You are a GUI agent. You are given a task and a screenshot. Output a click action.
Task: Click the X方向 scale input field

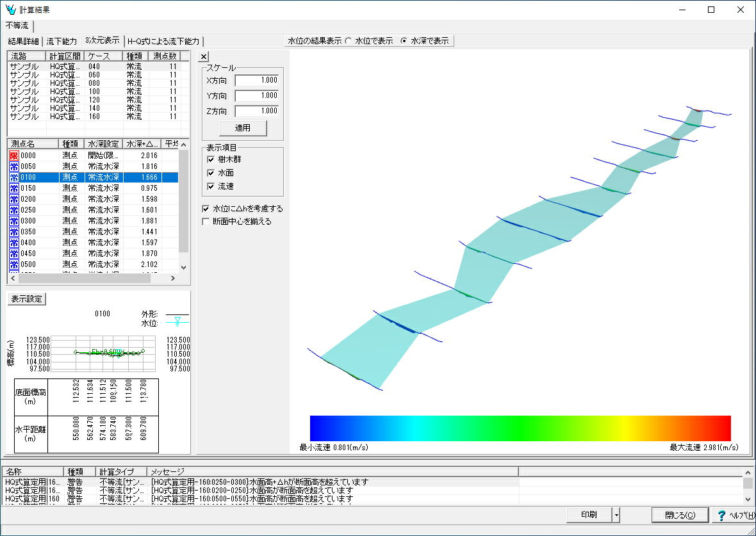(x=256, y=81)
